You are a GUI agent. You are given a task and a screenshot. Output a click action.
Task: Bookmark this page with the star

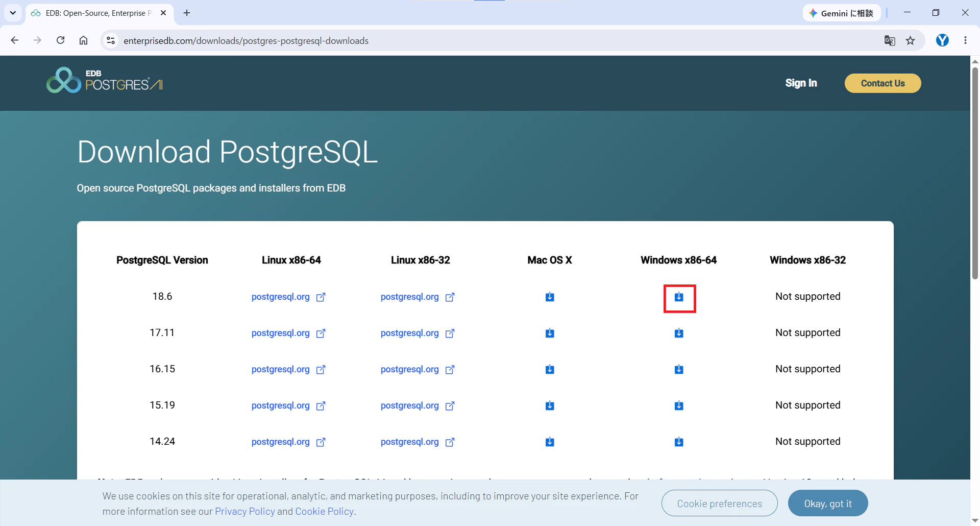(x=911, y=40)
